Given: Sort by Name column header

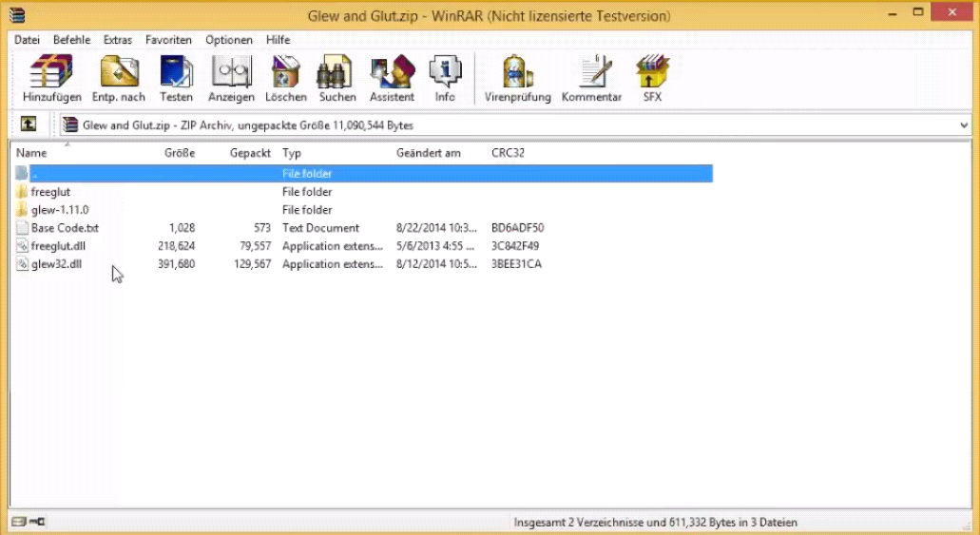Looking at the screenshot, I should [31, 153].
